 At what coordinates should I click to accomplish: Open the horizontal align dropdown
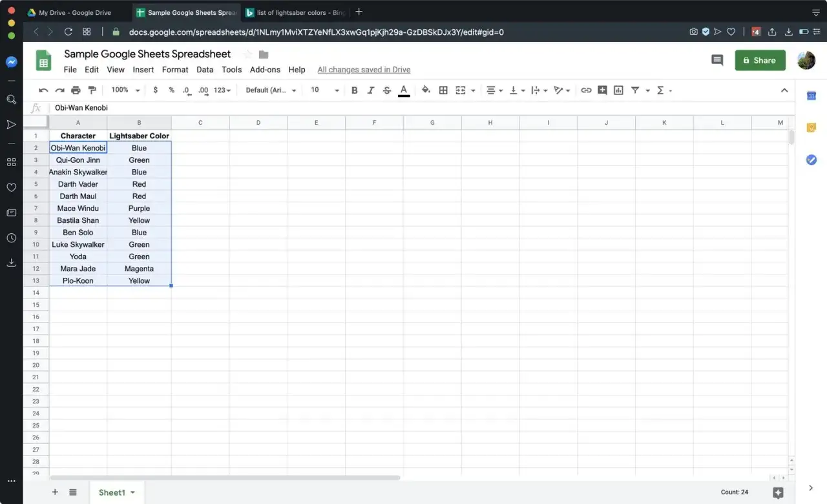[x=495, y=90]
